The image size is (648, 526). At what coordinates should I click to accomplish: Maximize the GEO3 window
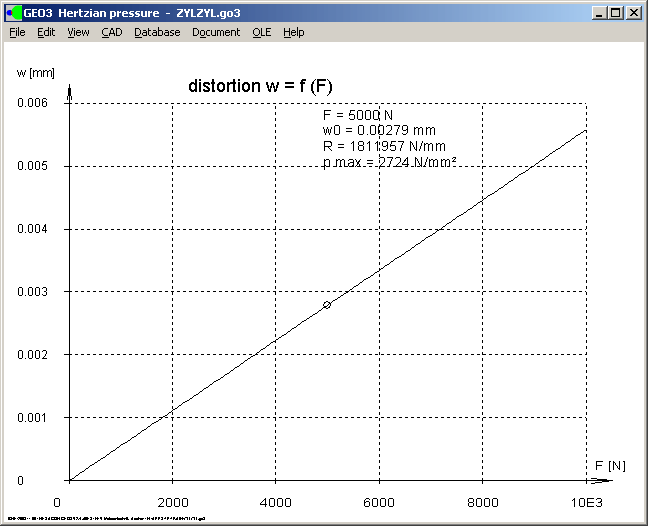point(616,13)
